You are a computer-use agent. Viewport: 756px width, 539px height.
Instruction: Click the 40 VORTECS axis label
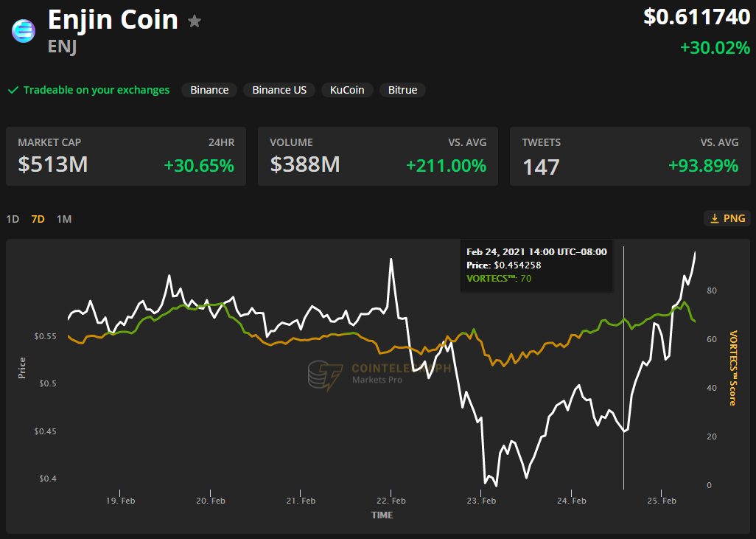point(712,388)
